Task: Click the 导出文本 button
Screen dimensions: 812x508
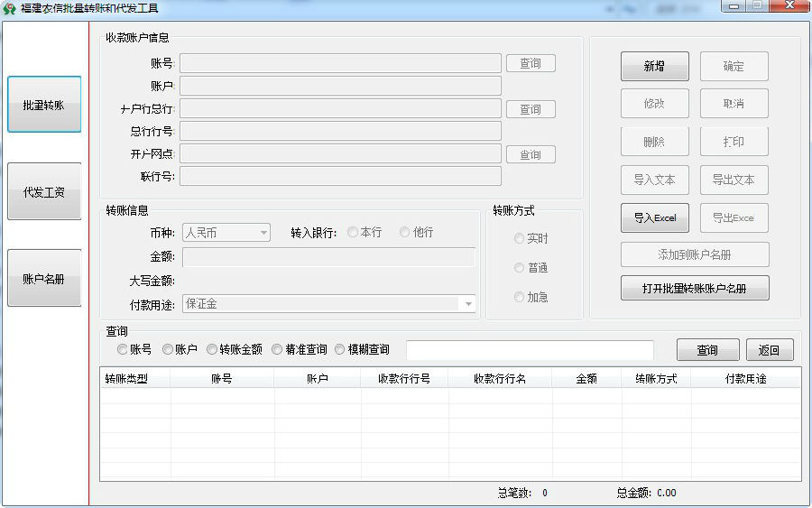Action: pyautogui.click(x=734, y=180)
